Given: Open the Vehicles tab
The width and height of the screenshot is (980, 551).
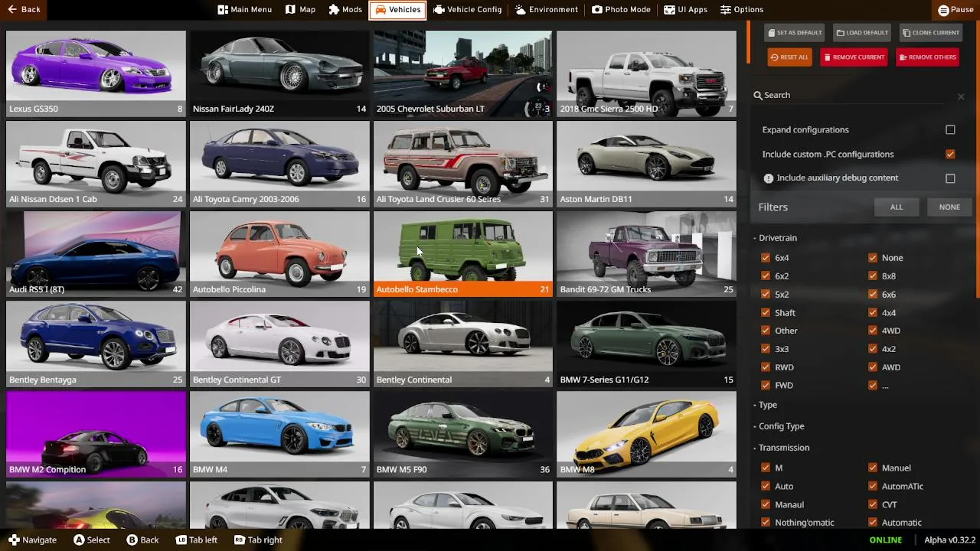Looking at the screenshot, I should tap(397, 10).
